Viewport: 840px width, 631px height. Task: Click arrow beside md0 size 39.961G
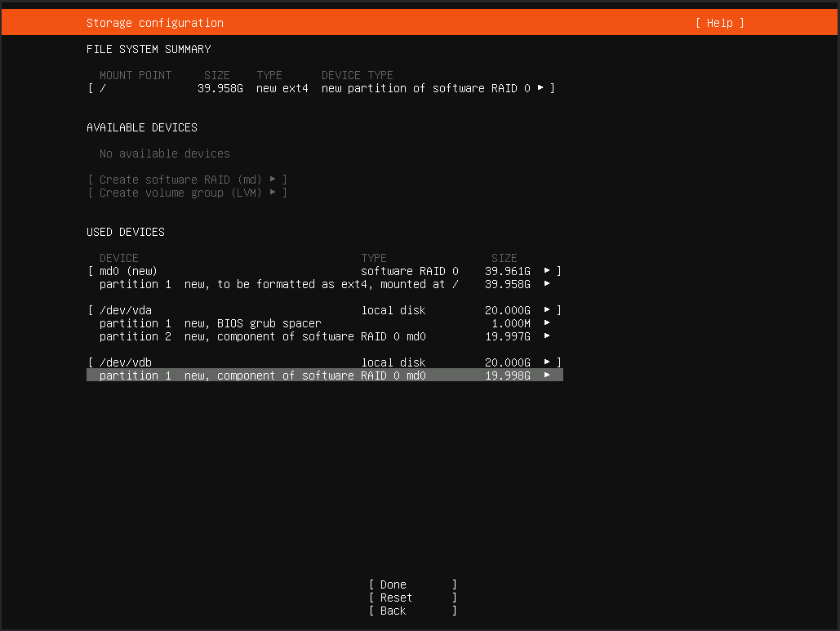tap(547, 270)
